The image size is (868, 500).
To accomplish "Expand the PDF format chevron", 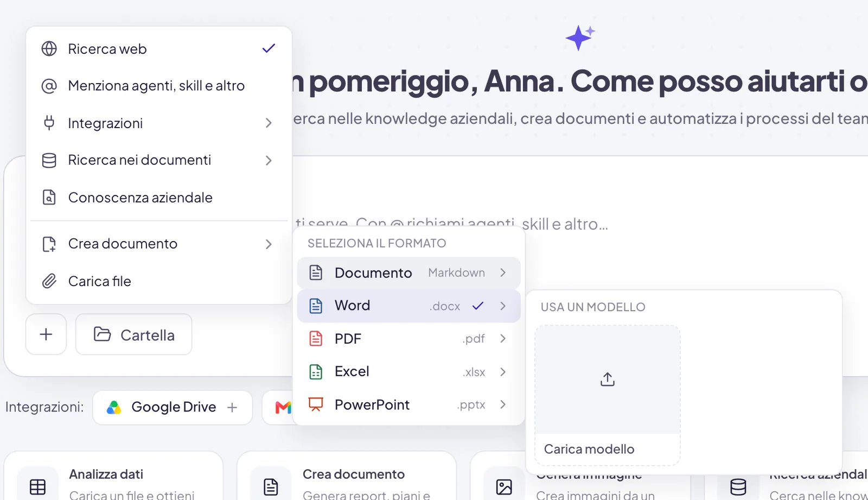I will pos(503,339).
